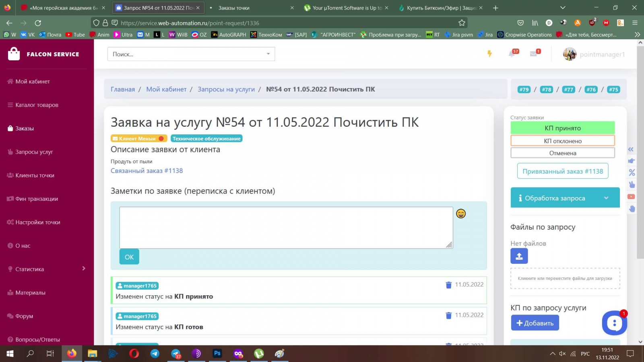Set status to Отменена
Image resolution: width=644 pixels, height=362 pixels.
(563, 153)
